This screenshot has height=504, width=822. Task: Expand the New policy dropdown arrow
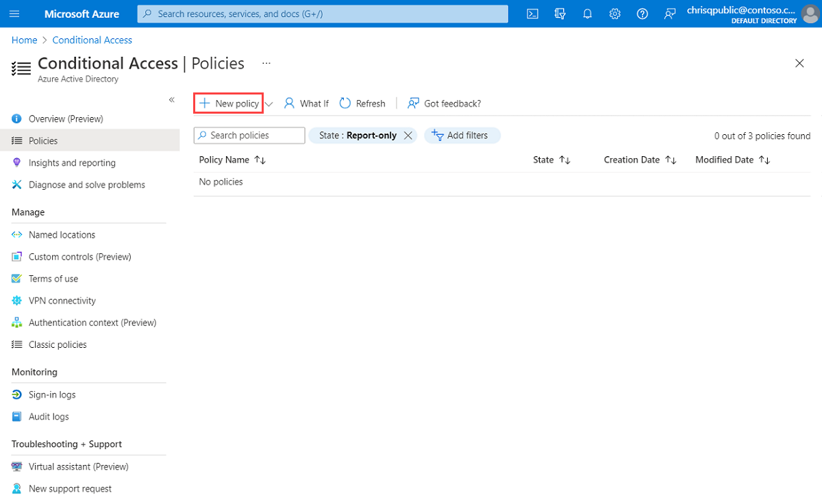click(269, 103)
